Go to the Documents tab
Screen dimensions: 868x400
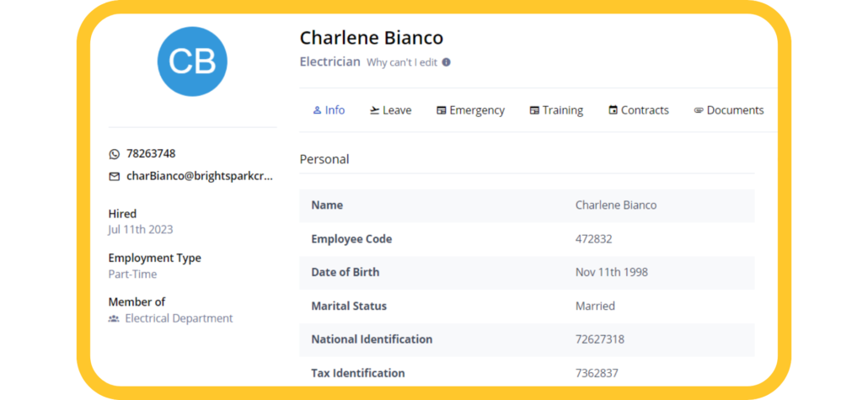coord(728,110)
